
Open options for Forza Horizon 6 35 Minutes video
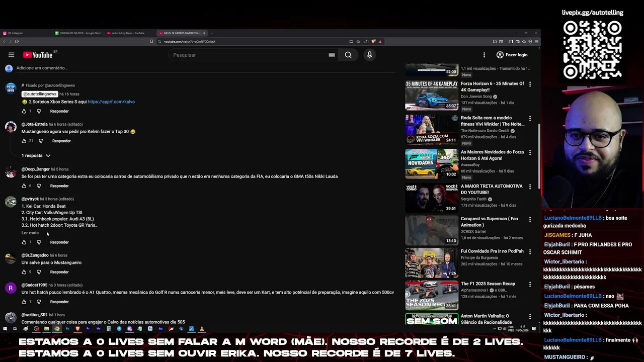pos(530,84)
